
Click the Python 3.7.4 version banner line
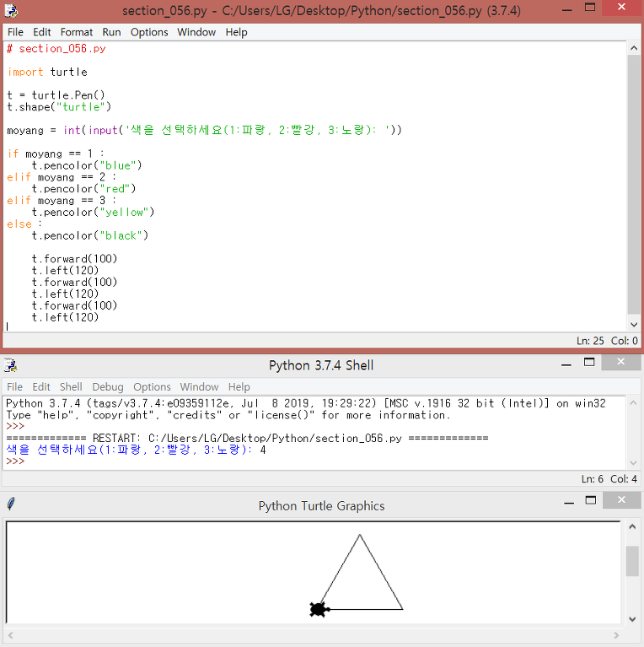306,403
